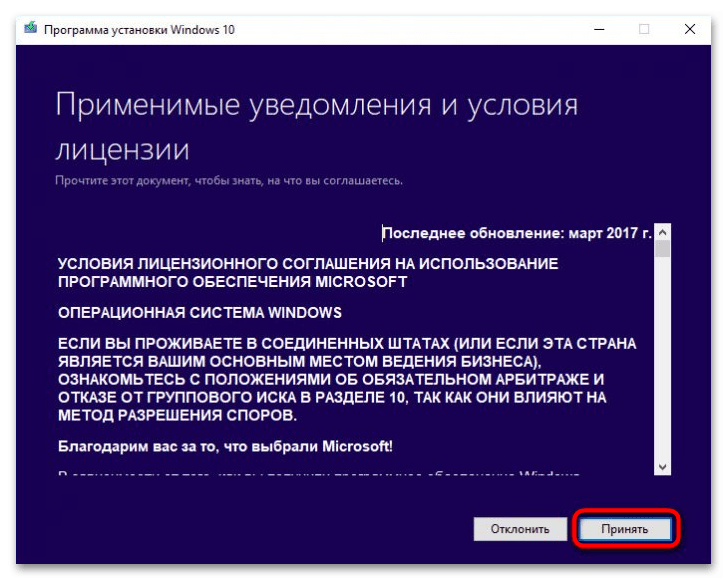
Task: Click the Отклонить button to decline
Action: [520, 529]
